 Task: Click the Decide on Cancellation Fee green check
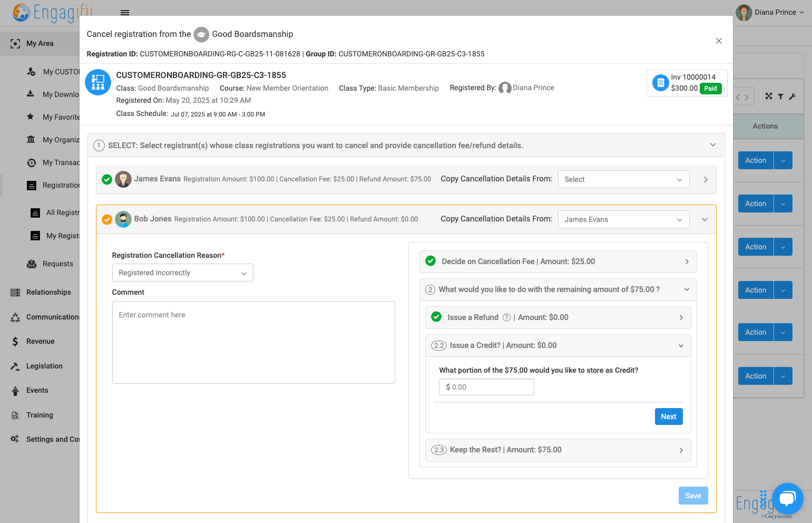pos(431,261)
